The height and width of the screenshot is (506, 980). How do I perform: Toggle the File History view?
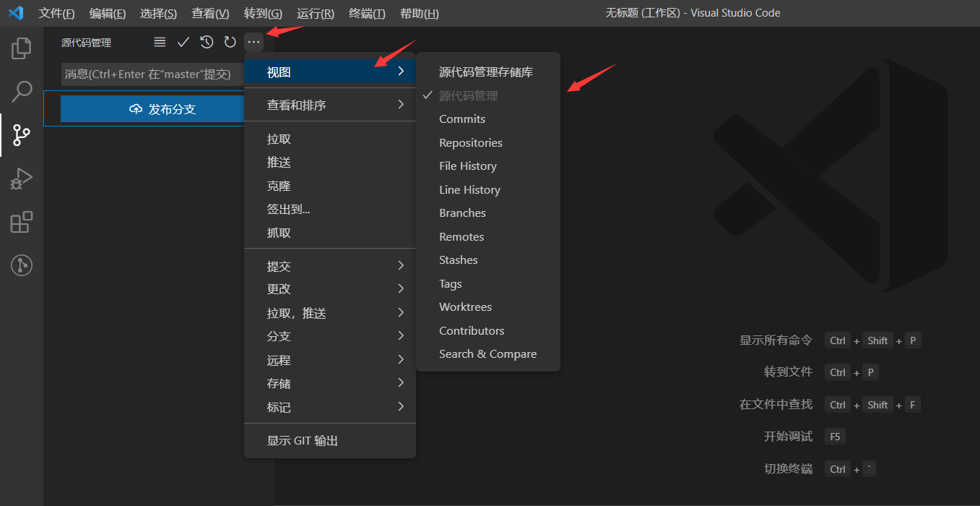pyautogui.click(x=488, y=166)
